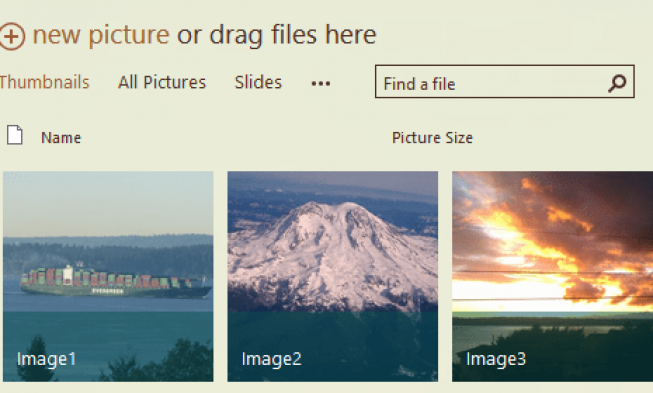Viewport: 653px width, 393px height.
Task: Open the "new picture" upload link
Action: (101, 35)
